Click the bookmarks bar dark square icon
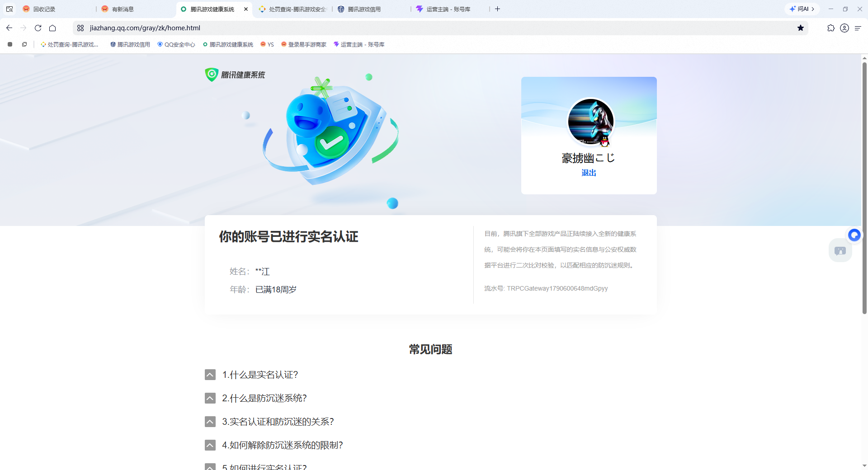 10,44
